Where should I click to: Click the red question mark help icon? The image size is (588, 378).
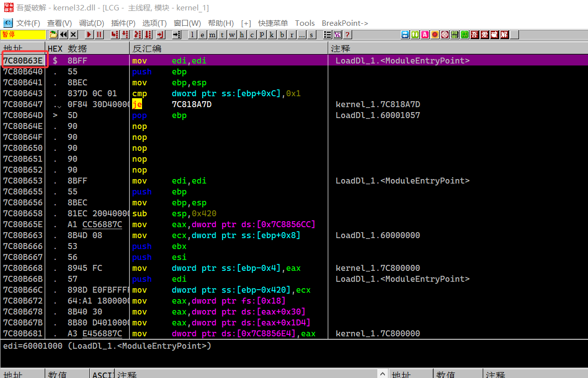click(348, 35)
